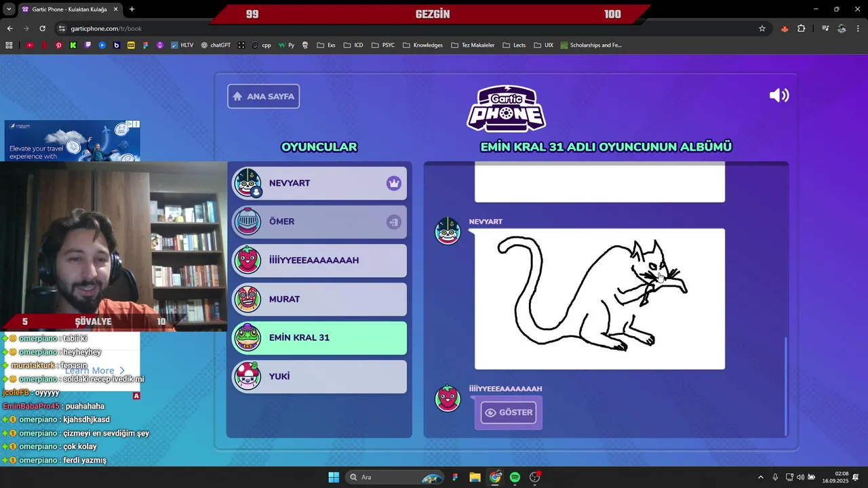The width and height of the screenshot is (868, 488).
Task: Open the Windows Start menu
Action: click(334, 477)
